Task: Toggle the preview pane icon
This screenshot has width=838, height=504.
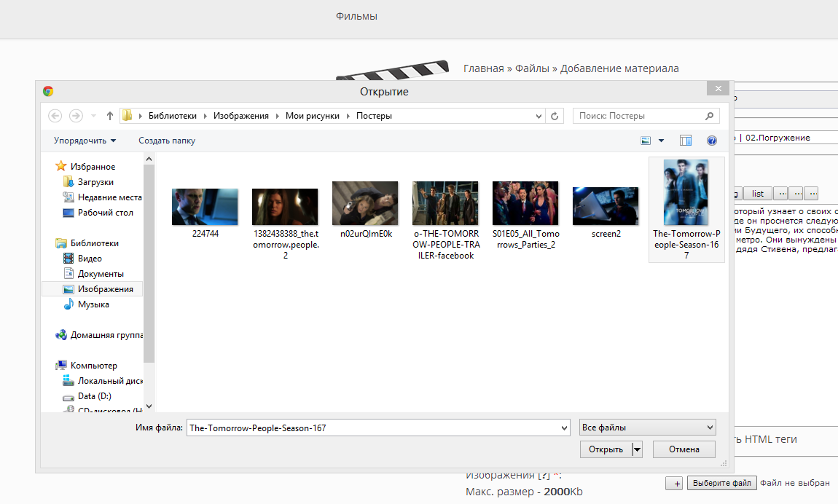Action: (686, 141)
